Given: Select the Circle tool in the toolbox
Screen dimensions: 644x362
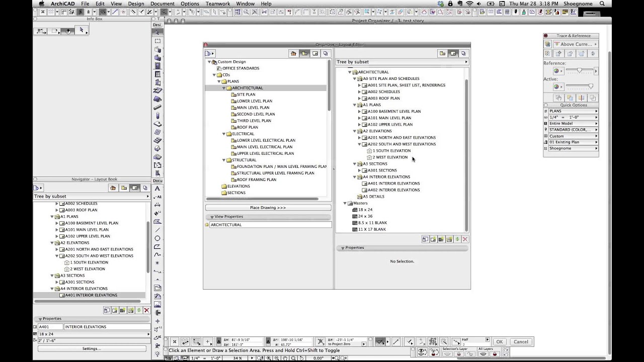Looking at the screenshot, I should (157, 238).
